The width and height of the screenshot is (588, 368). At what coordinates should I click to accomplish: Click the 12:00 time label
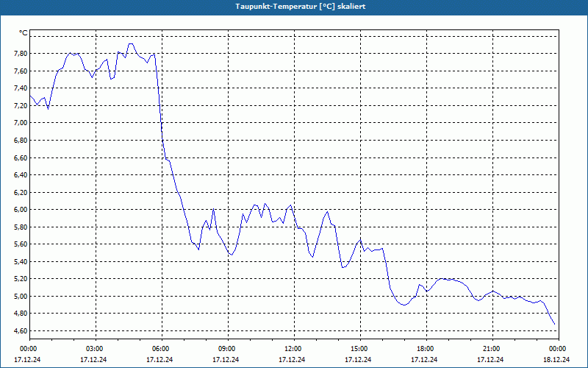293,349
